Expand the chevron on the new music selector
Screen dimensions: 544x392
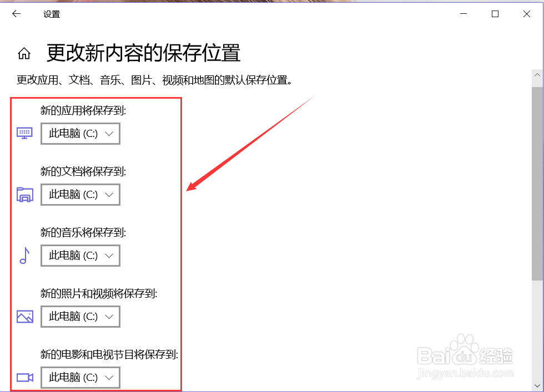coord(109,255)
